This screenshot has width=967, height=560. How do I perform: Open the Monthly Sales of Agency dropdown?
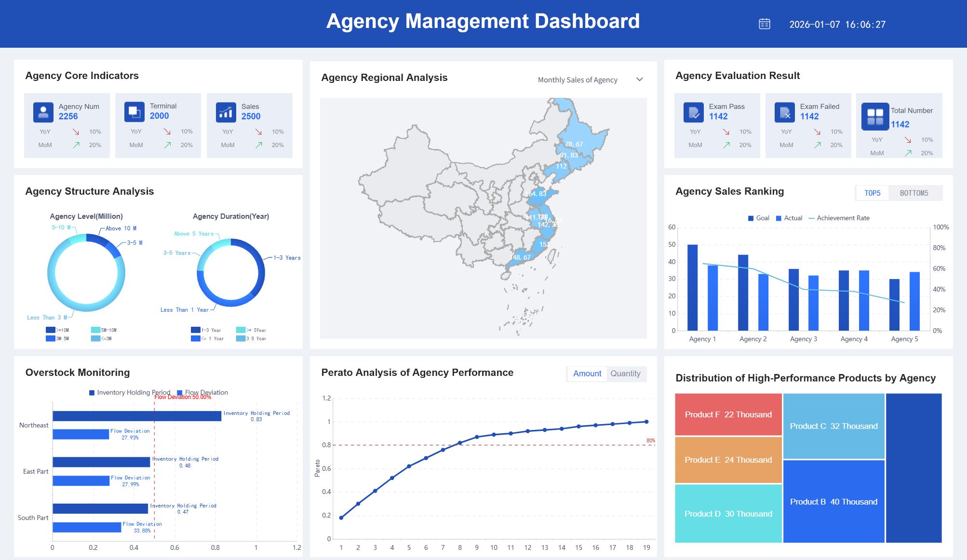click(578, 80)
